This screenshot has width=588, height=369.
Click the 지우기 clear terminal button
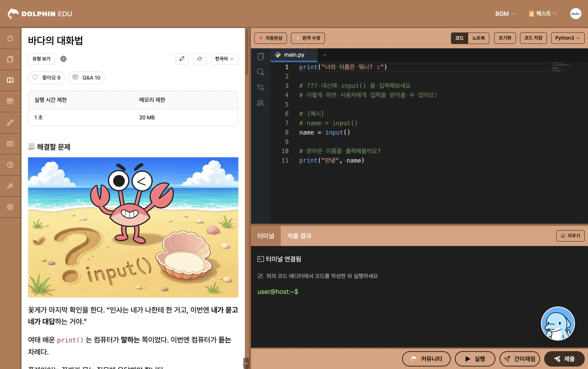tap(570, 236)
